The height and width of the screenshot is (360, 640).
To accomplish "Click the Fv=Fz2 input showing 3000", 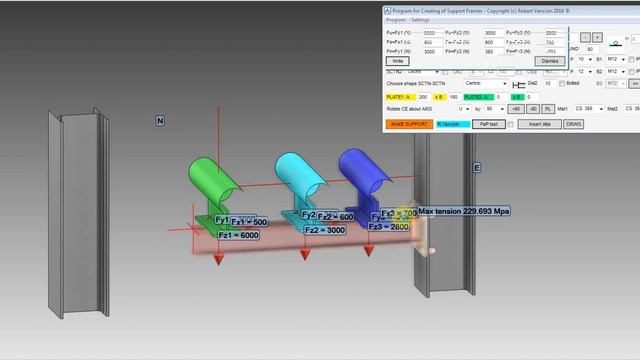I will [493, 33].
